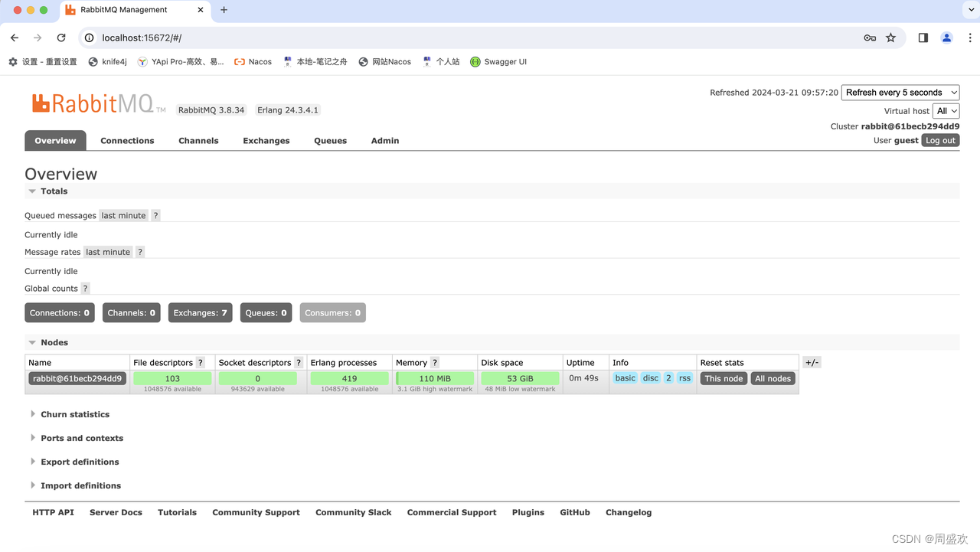Viewport: 980px width, 552px height.
Task: Click help icon for File descriptors column
Action: point(201,363)
